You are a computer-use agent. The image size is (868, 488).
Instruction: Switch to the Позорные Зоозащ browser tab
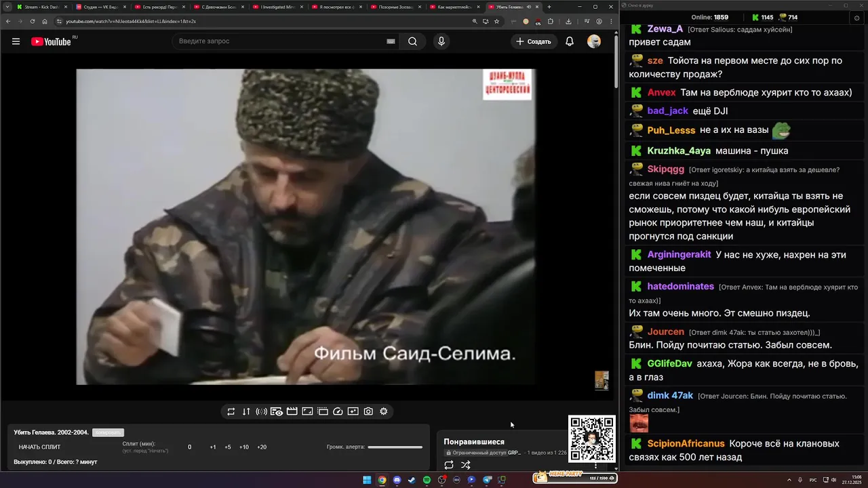tap(395, 7)
